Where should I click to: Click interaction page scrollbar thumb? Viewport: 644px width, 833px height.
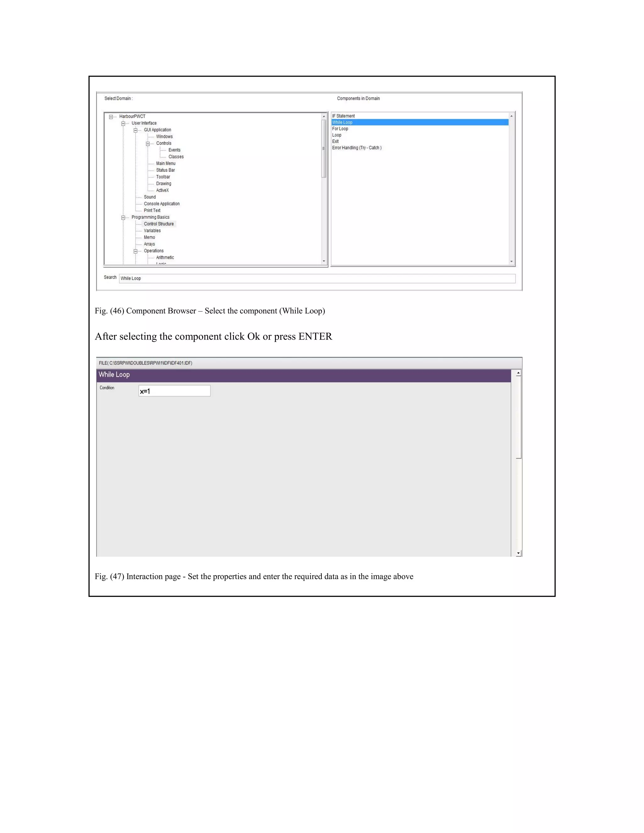[519, 418]
